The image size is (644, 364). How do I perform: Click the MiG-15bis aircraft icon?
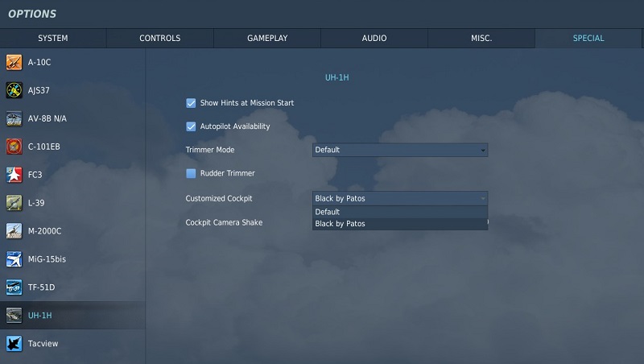(x=14, y=259)
